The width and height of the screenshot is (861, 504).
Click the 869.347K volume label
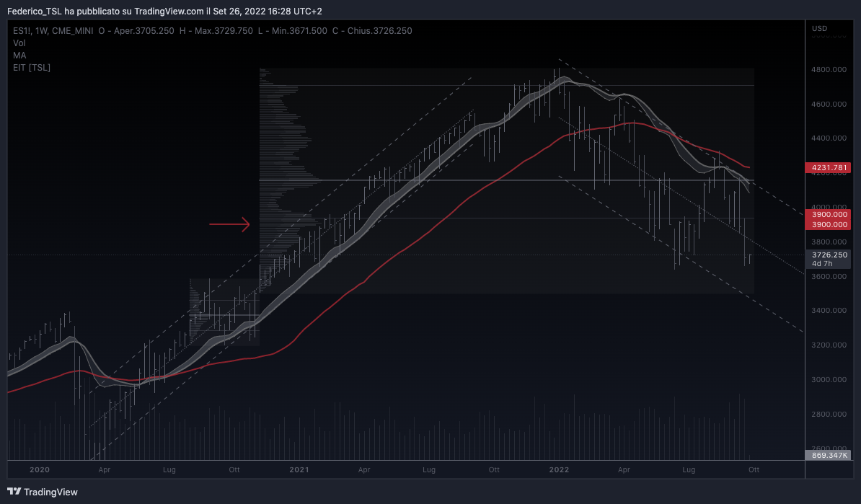tap(828, 455)
